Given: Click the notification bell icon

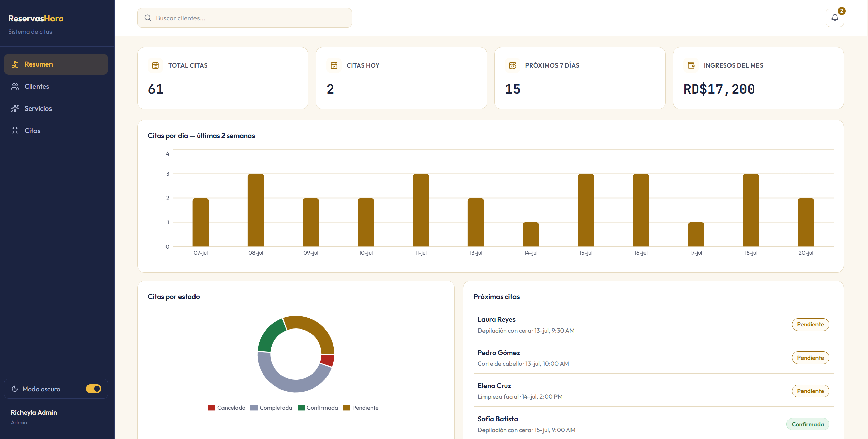Looking at the screenshot, I should 835,18.
